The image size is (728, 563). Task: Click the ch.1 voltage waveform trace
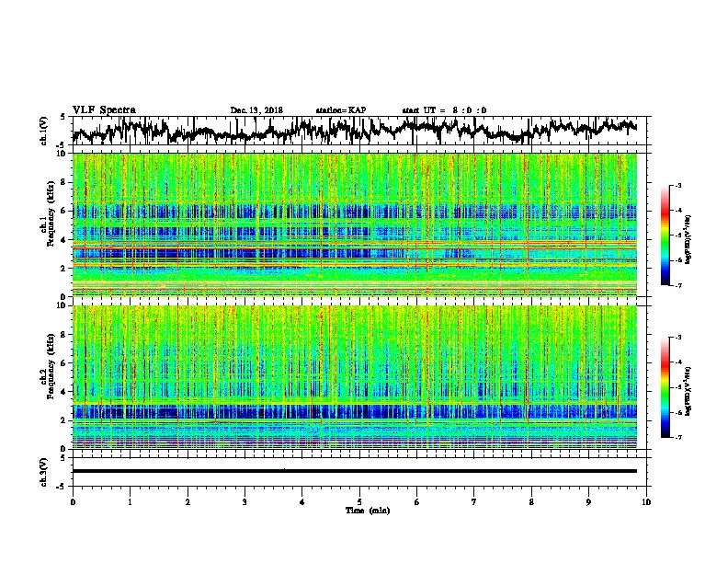coord(354,131)
